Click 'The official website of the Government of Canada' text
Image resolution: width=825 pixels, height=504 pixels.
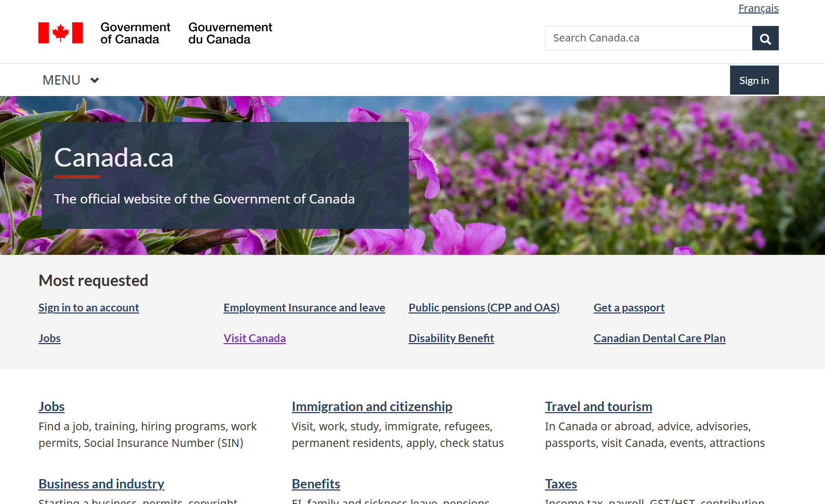(204, 199)
